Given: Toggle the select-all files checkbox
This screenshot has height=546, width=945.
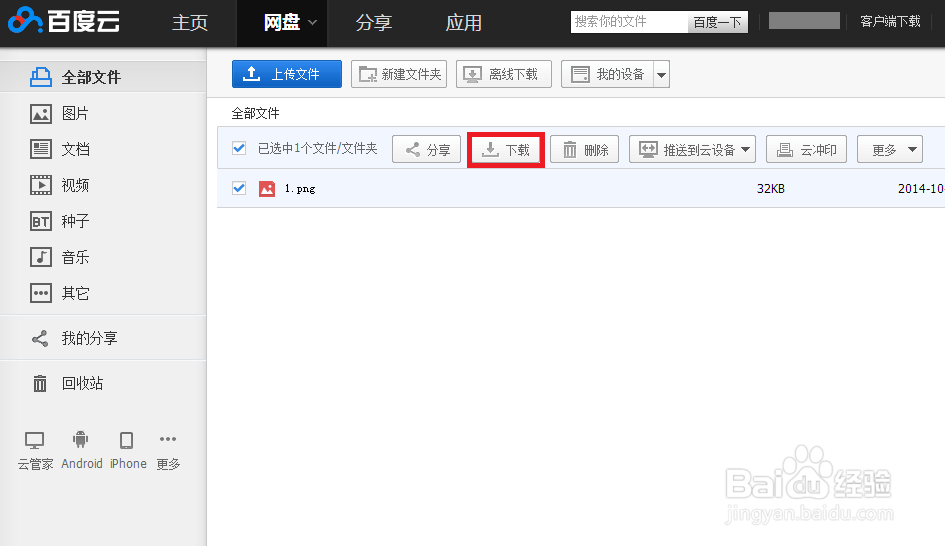Looking at the screenshot, I should pos(239,148).
